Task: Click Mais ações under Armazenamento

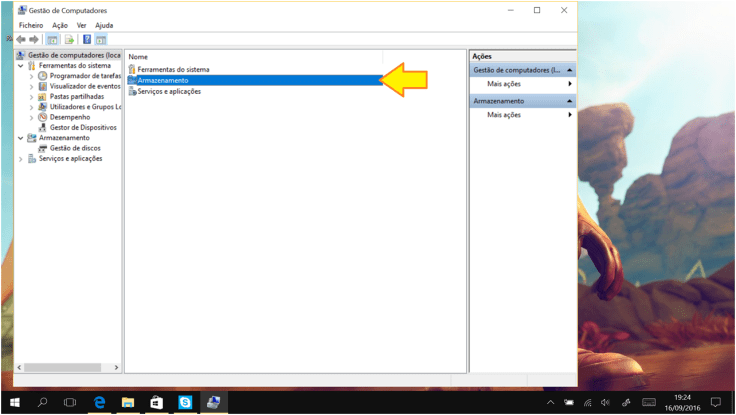Action: 504,115
